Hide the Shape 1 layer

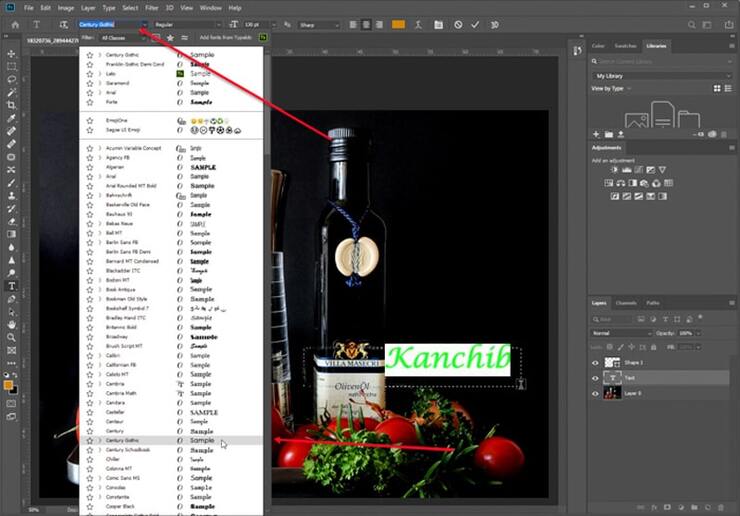pos(597,363)
